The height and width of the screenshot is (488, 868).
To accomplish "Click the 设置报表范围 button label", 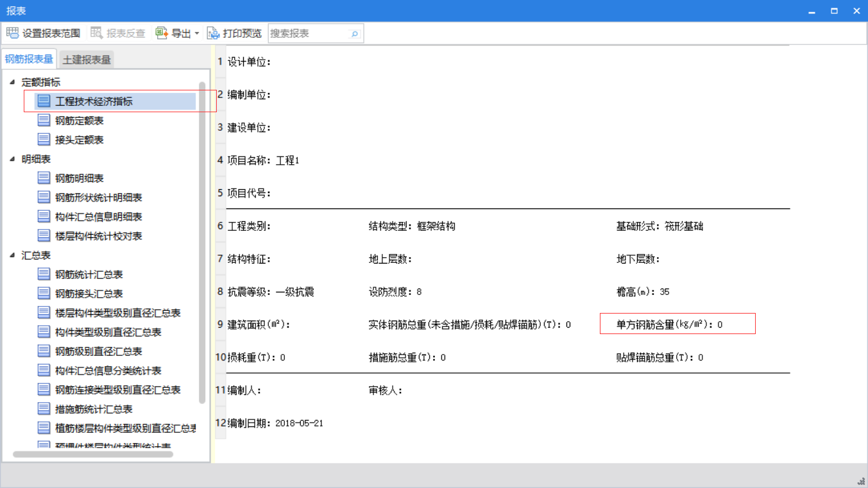I will (x=51, y=33).
